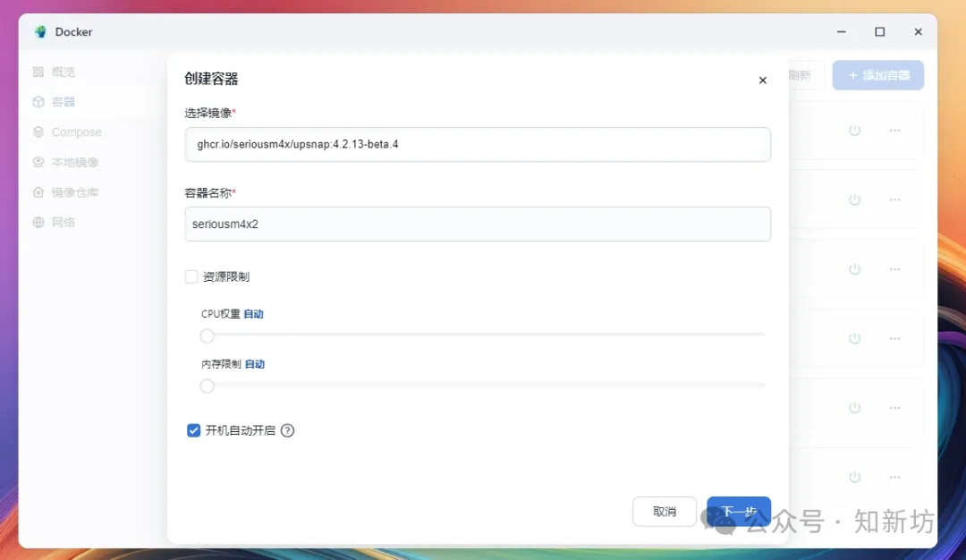Image resolution: width=966 pixels, height=560 pixels.
Task: Open the more menu of sixth container row
Action: (894, 477)
